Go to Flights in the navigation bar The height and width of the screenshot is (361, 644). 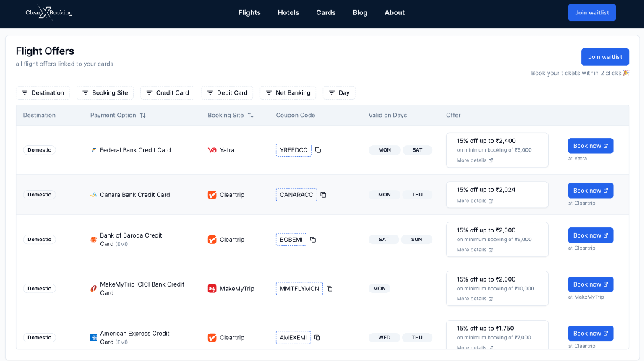point(249,13)
